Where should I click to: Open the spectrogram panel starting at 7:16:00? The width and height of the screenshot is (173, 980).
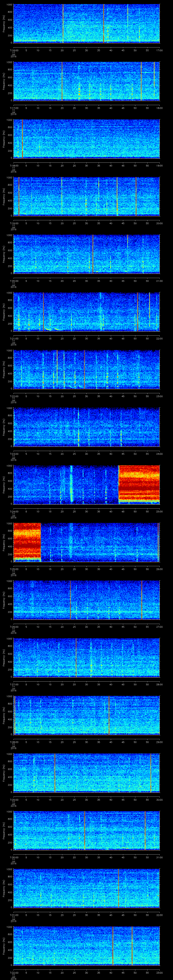[87, 24]
